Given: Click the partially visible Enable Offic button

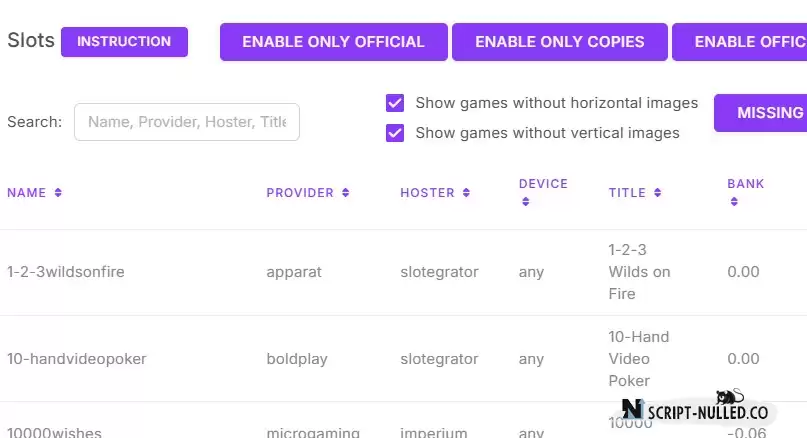Looking at the screenshot, I should point(740,42).
